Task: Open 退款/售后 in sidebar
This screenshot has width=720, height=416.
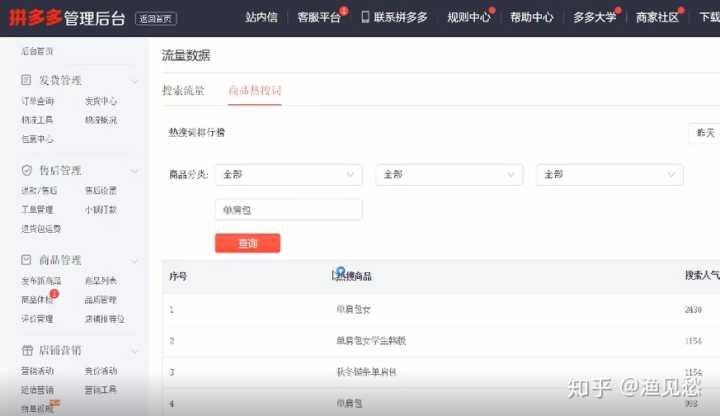Action: pyautogui.click(x=39, y=191)
